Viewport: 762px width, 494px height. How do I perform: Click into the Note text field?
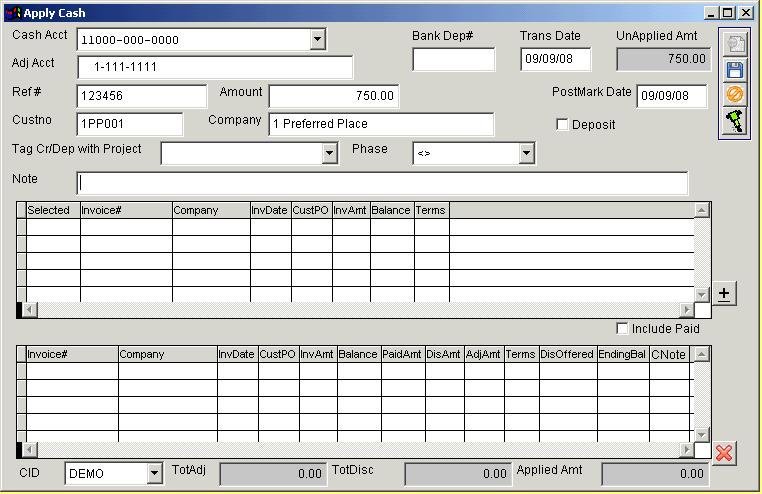(381, 183)
